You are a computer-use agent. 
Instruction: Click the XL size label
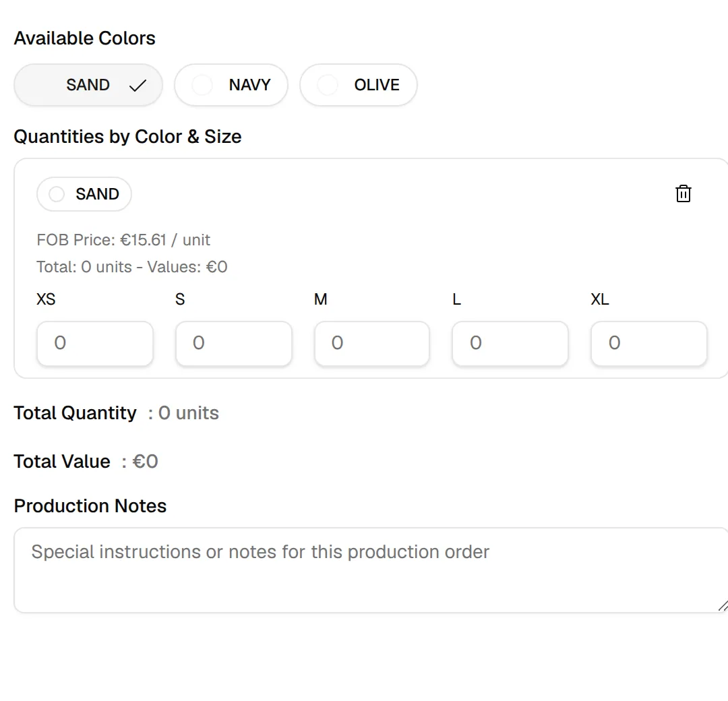[600, 299]
